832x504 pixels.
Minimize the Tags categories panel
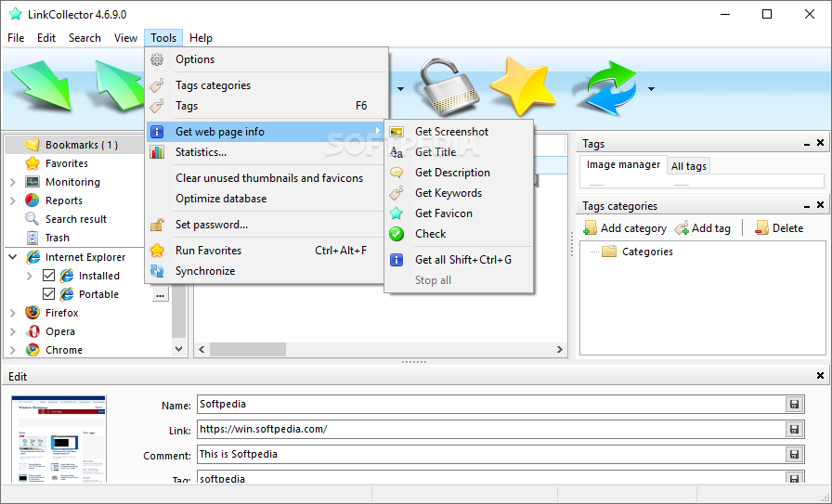point(807,205)
